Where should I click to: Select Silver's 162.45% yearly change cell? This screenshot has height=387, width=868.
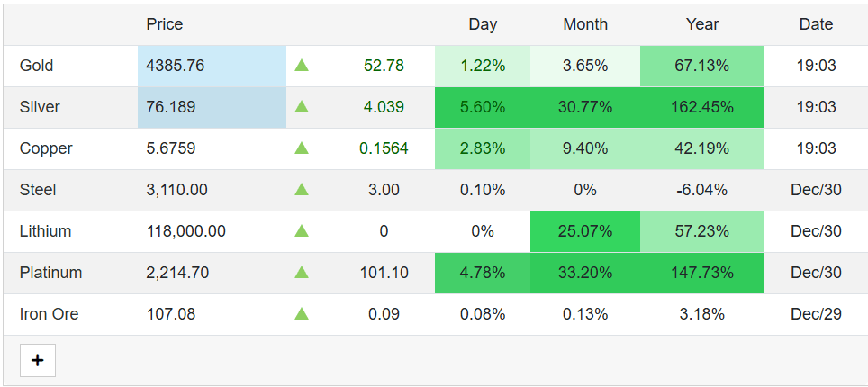point(702,107)
